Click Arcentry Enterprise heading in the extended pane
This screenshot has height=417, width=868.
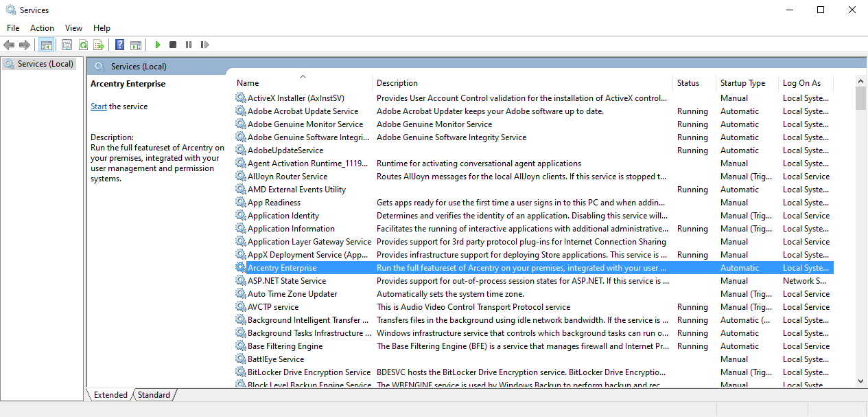[128, 84]
